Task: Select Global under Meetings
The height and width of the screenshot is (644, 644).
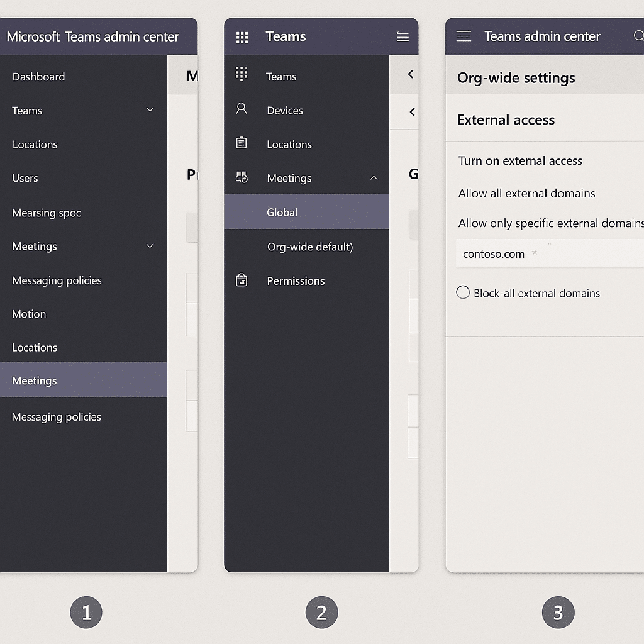Action: pos(306,211)
